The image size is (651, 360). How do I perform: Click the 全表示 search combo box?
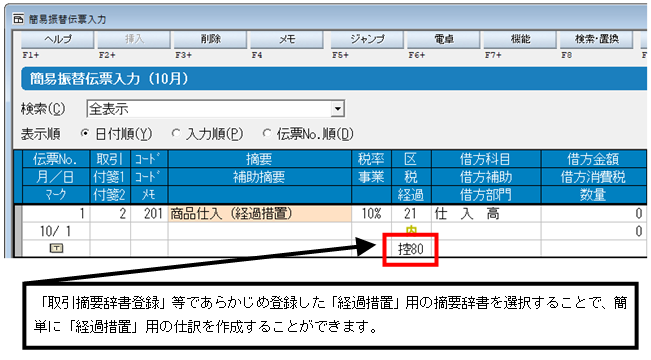point(215,109)
